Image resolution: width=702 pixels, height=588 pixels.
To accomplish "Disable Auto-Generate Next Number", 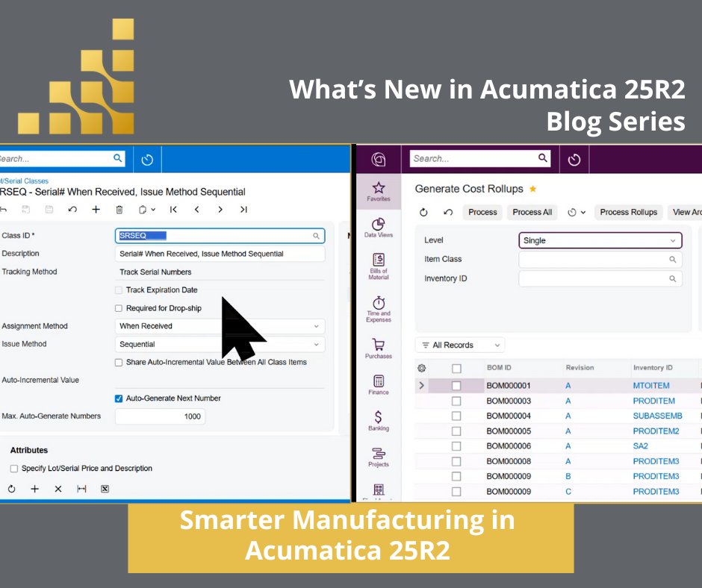I will (118, 398).
